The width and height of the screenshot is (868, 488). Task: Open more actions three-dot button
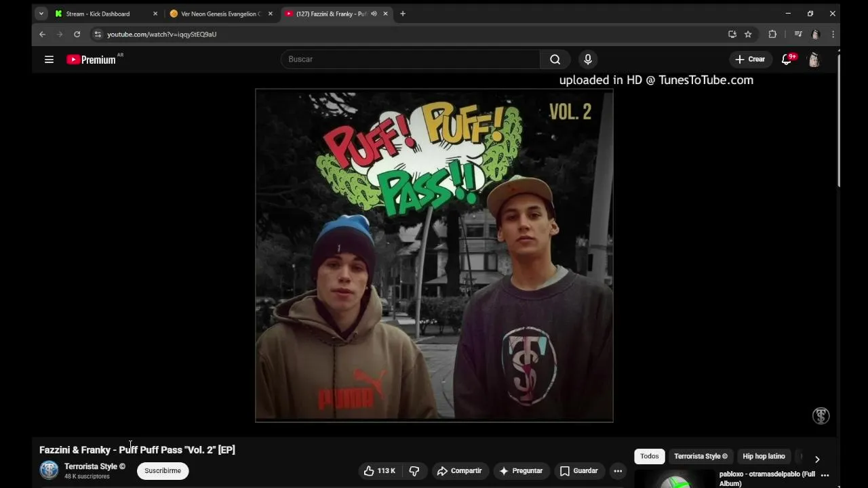(x=618, y=470)
